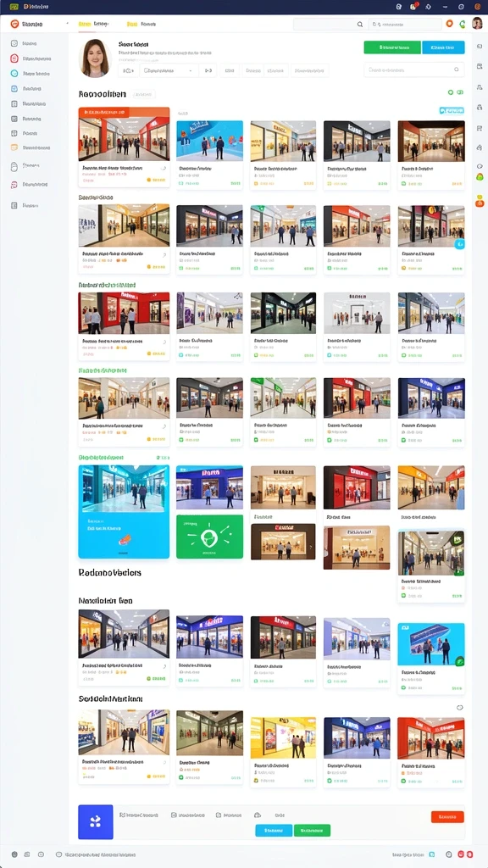Click the orange button in footer bar
Screen dimensions: 488x868
[447, 816]
